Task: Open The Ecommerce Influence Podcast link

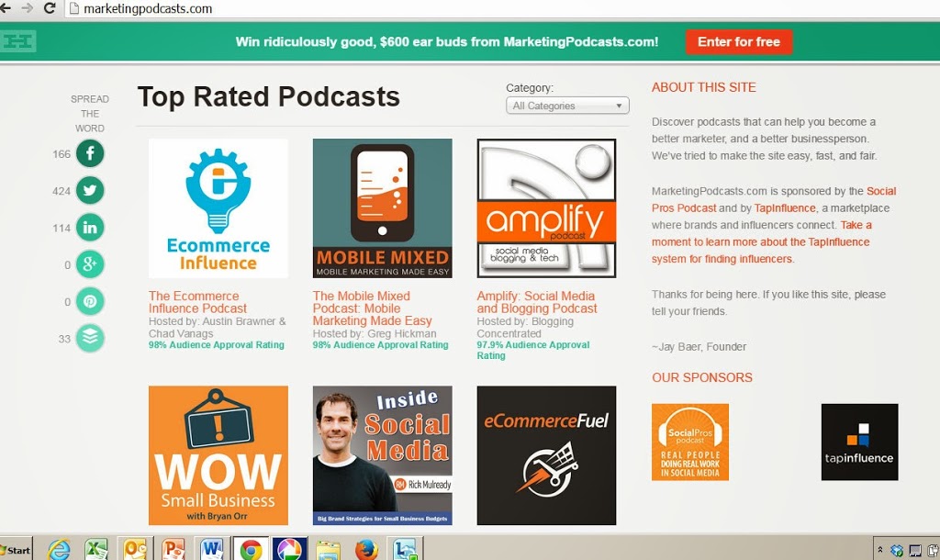Action: click(x=198, y=302)
